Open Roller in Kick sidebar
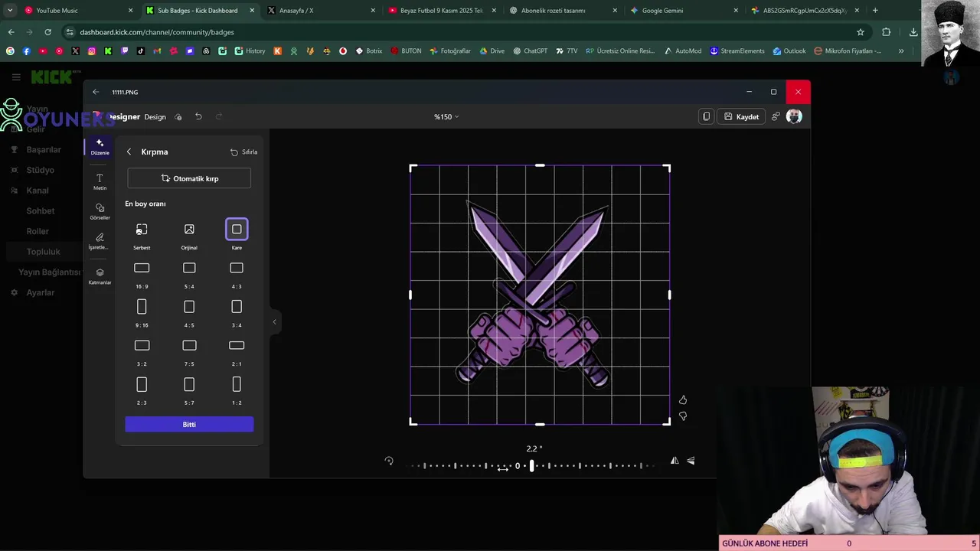This screenshot has height=551, width=980. pos(38,231)
